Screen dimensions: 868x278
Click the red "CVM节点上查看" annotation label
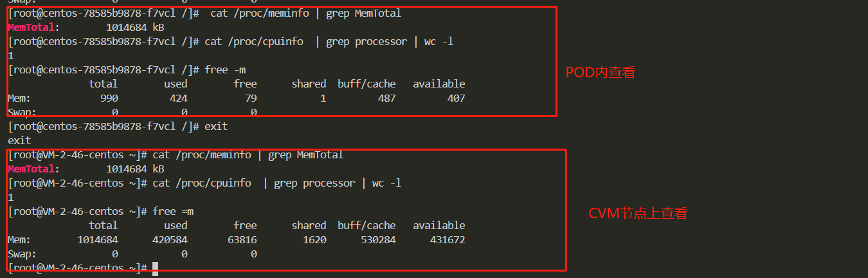click(x=638, y=214)
